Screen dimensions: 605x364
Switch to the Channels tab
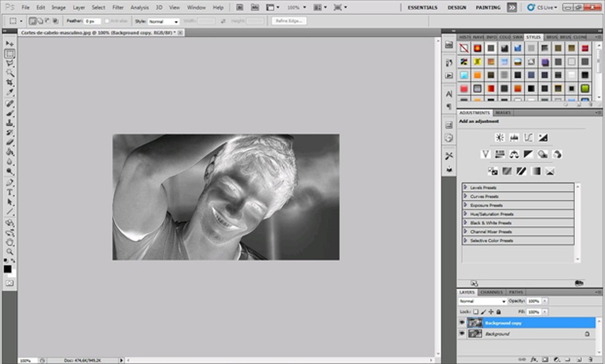coord(491,292)
